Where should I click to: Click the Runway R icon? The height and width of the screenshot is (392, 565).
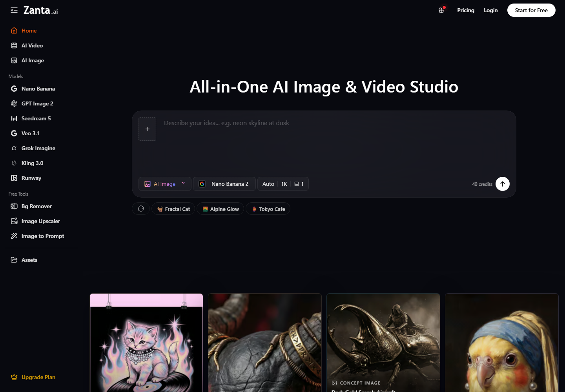[14, 178]
